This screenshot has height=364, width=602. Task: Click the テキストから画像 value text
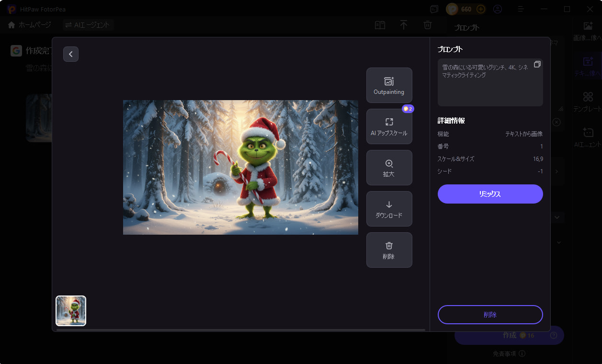[524, 134]
